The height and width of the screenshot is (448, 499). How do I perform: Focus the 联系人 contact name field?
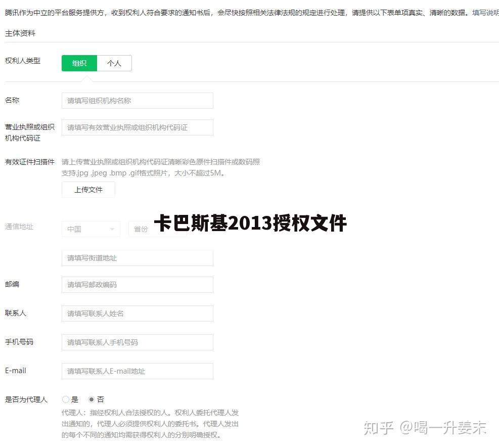(x=138, y=313)
